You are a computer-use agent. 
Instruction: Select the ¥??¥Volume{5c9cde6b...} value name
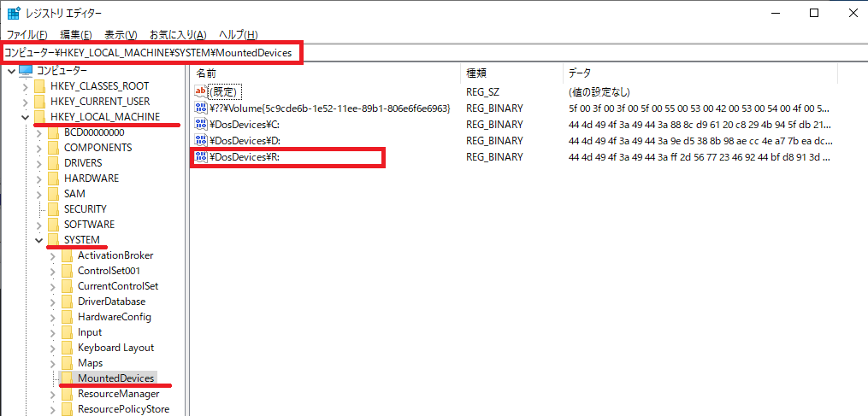pyautogui.click(x=332, y=108)
